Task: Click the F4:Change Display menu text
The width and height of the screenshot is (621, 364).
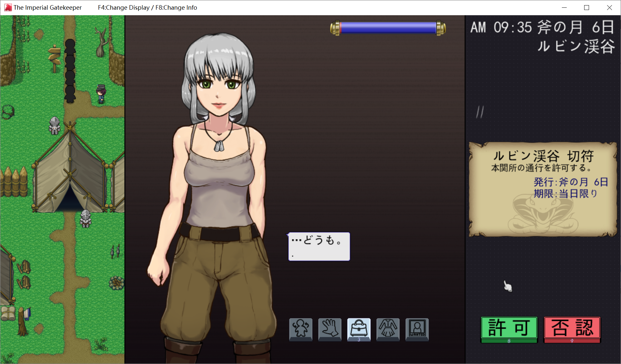Action: coord(123,7)
